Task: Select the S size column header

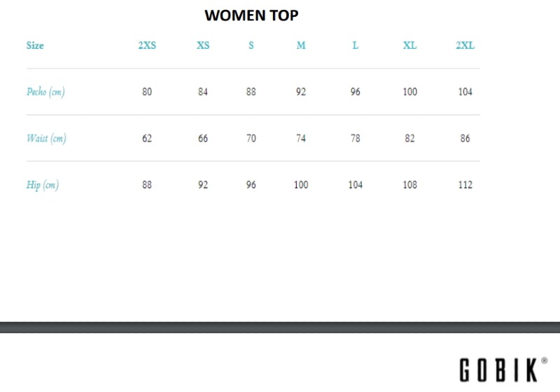Action: coord(251,45)
